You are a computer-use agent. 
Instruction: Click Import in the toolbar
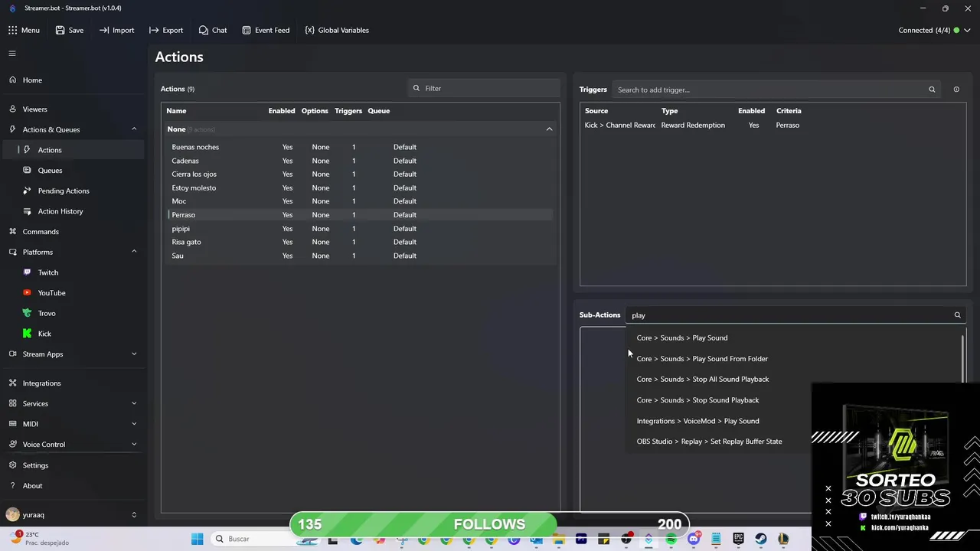116,30
